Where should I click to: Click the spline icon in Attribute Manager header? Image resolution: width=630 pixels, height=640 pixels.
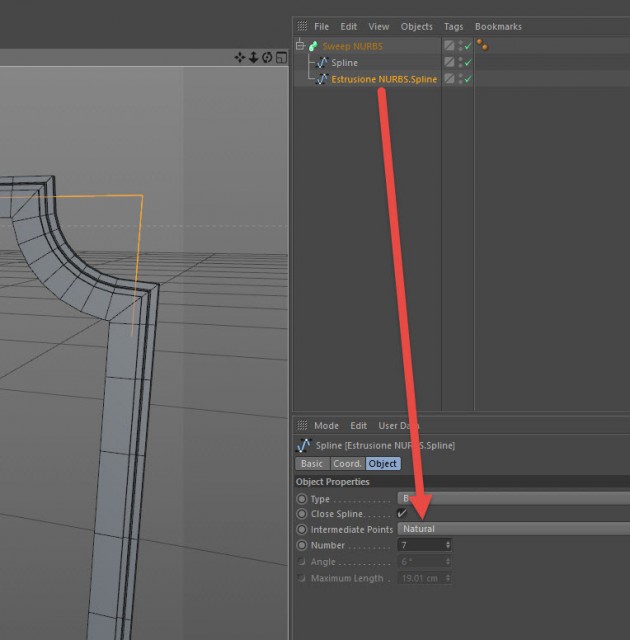(x=304, y=445)
